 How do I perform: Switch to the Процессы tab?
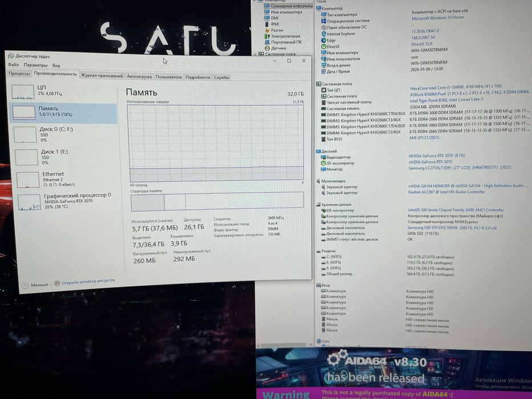(19, 74)
